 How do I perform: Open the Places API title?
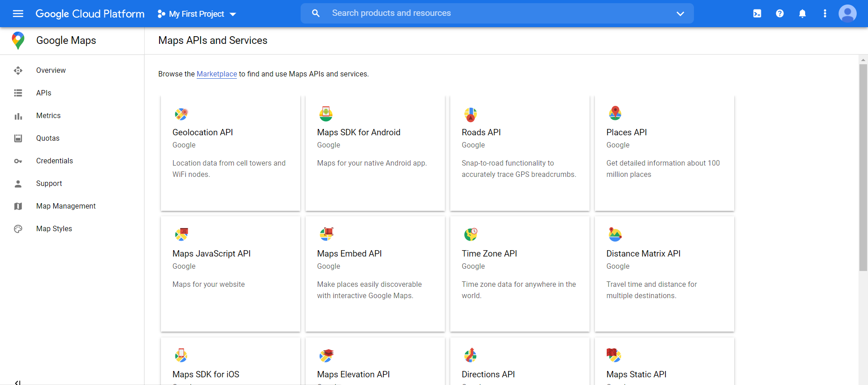[627, 132]
